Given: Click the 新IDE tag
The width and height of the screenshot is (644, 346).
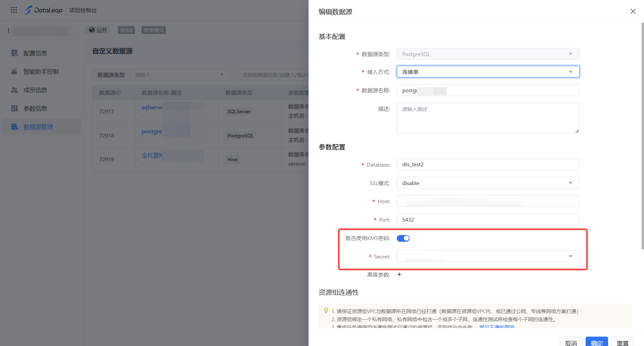Looking at the screenshot, I should pos(126,30).
